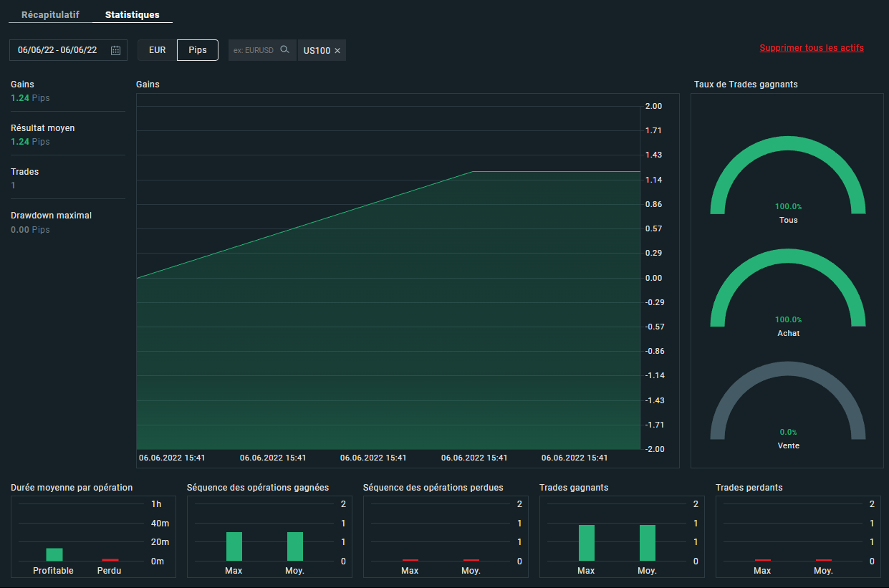Screen dimensions: 889x588
Task: Open the calendar icon in date field
Action: pos(115,50)
